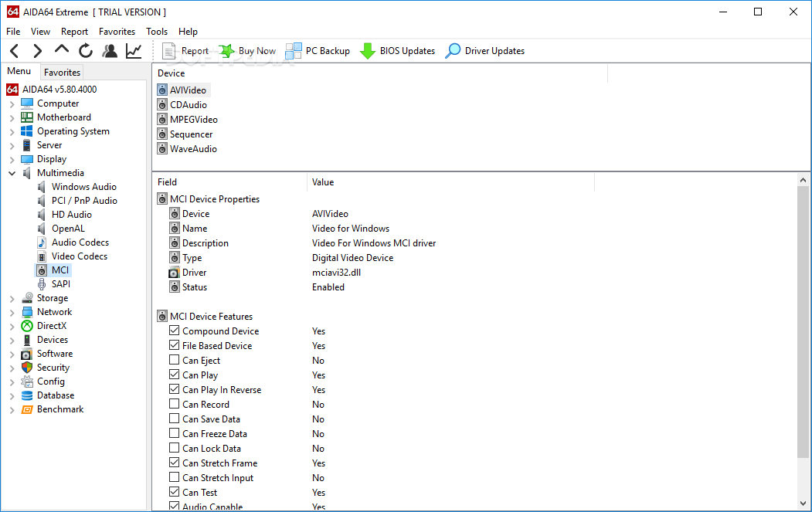Open the Help menu
Image resolution: width=812 pixels, height=512 pixels.
pos(188,32)
